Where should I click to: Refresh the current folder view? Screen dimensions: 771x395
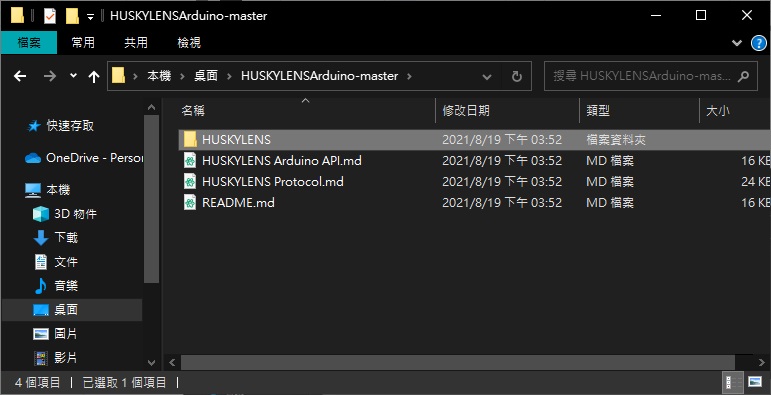516,76
